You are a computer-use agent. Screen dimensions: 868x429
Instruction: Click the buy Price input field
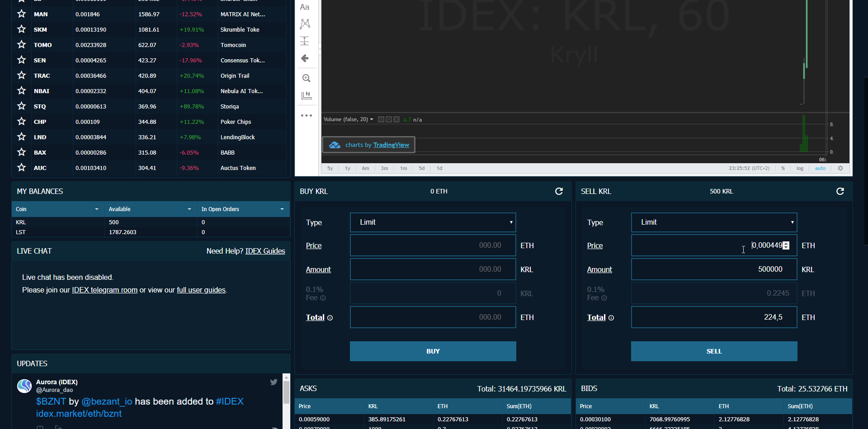(x=433, y=245)
